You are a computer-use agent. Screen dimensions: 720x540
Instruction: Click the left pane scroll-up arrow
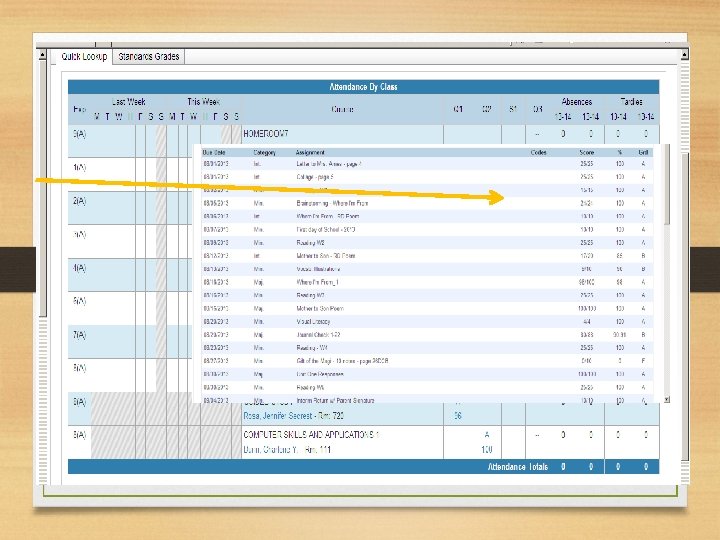coord(43,55)
